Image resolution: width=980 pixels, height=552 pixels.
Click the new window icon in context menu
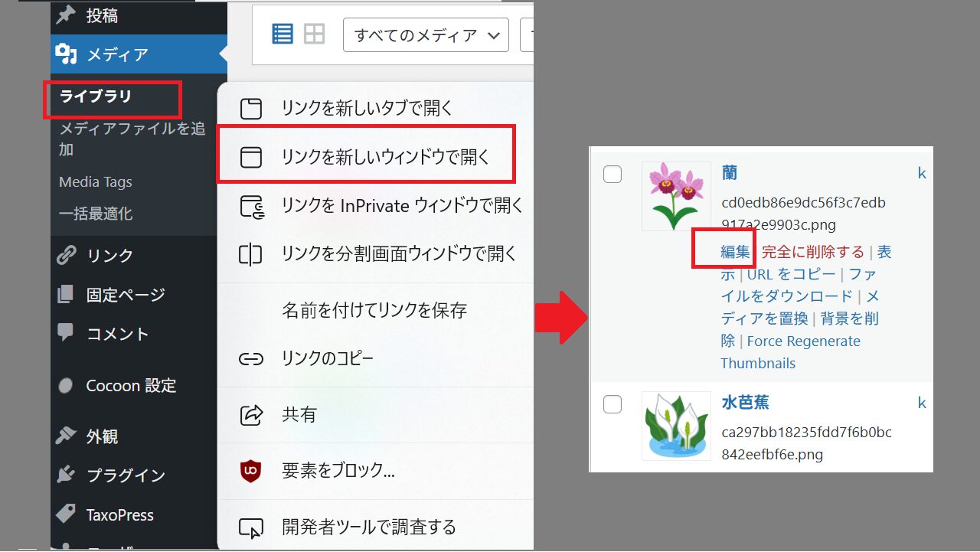[x=251, y=157]
